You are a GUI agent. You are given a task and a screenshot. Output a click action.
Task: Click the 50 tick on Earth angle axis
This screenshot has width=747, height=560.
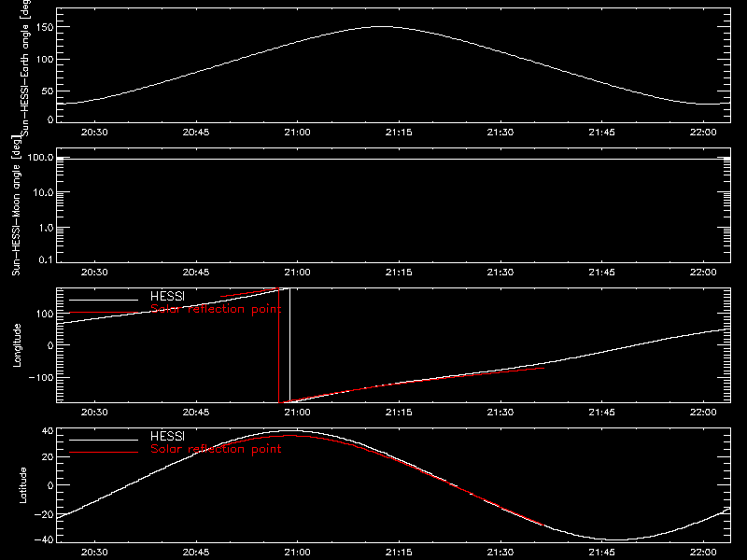tap(48, 91)
